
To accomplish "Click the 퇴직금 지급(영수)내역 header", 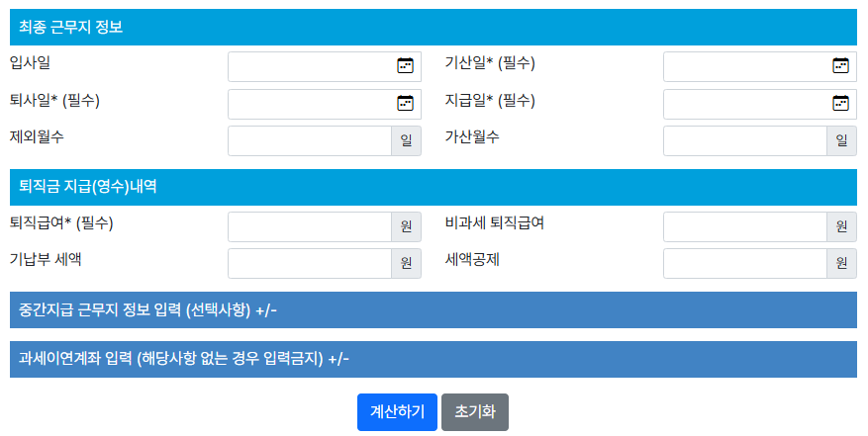I will pyautogui.click(x=433, y=187).
